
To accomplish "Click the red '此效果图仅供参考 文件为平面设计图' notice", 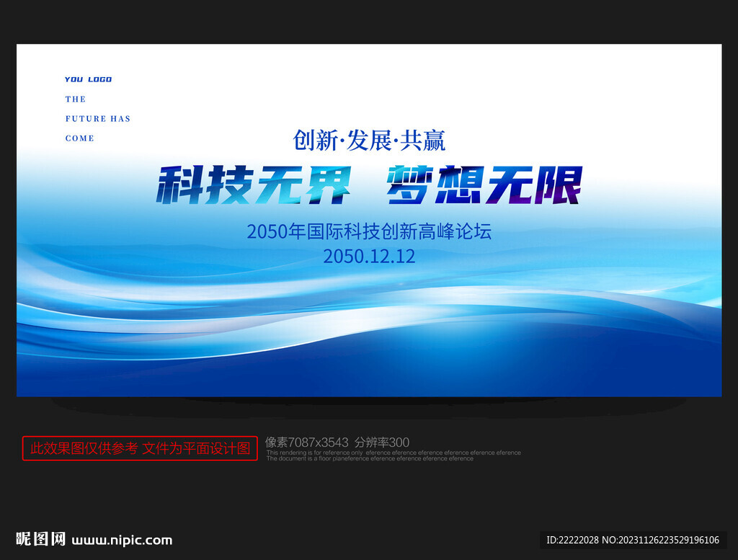I will (140, 448).
